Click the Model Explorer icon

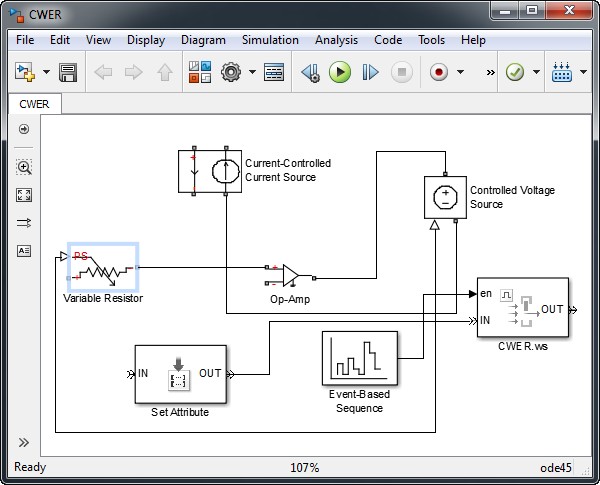tap(274, 72)
